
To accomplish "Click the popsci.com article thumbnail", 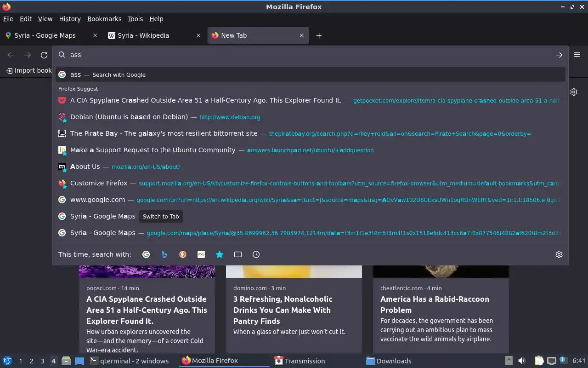I will (x=147, y=271).
